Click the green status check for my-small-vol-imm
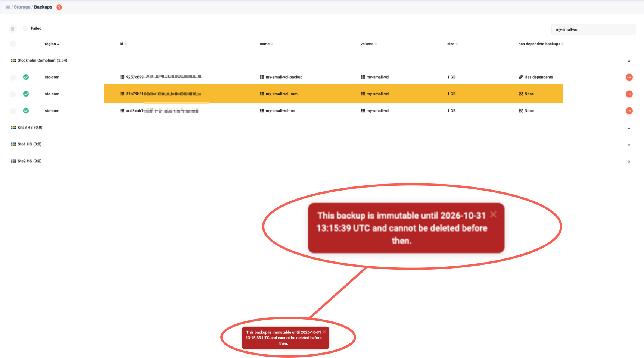The width and height of the screenshot is (644, 358). (26, 94)
